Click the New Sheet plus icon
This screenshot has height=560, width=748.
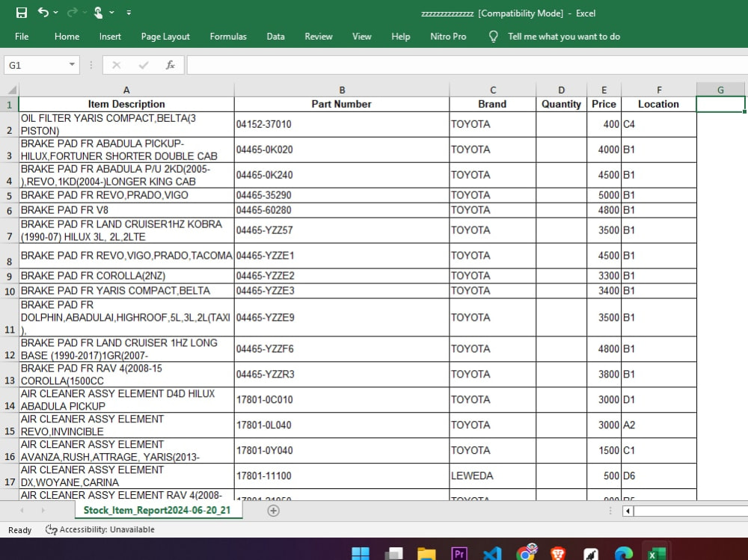click(273, 511)
